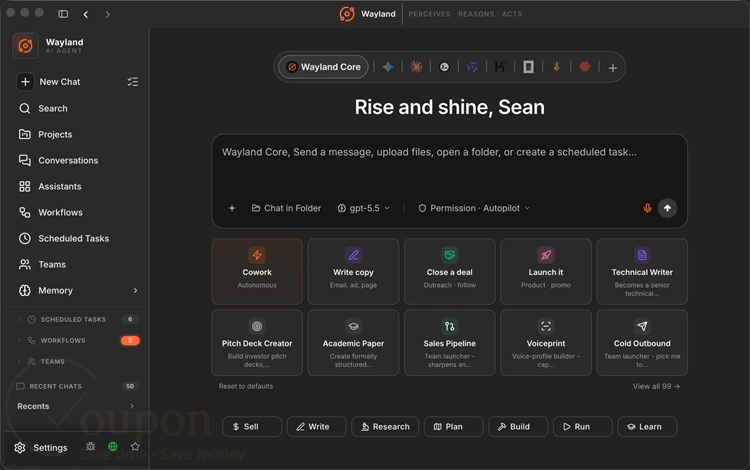This screenshot has width=750, height=470.
Task: Click the bug icon beside Settings
Action: click(90, 447)
